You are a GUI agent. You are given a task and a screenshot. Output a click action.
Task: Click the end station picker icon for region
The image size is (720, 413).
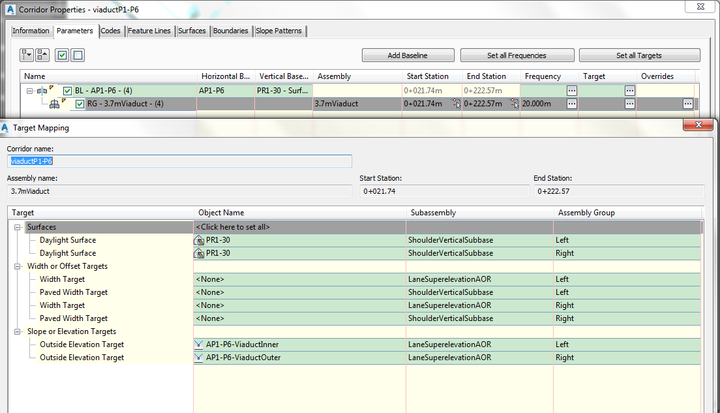(x=513, y=104)
